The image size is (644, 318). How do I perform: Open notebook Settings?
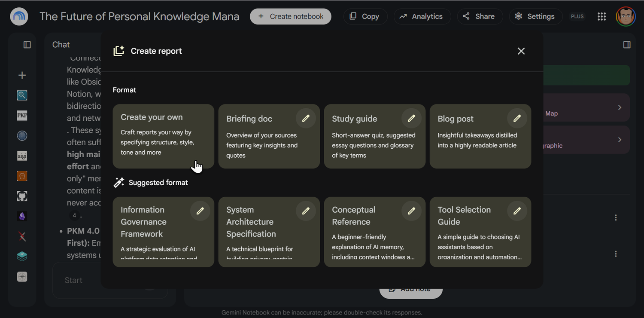click(x=535, y=16)
